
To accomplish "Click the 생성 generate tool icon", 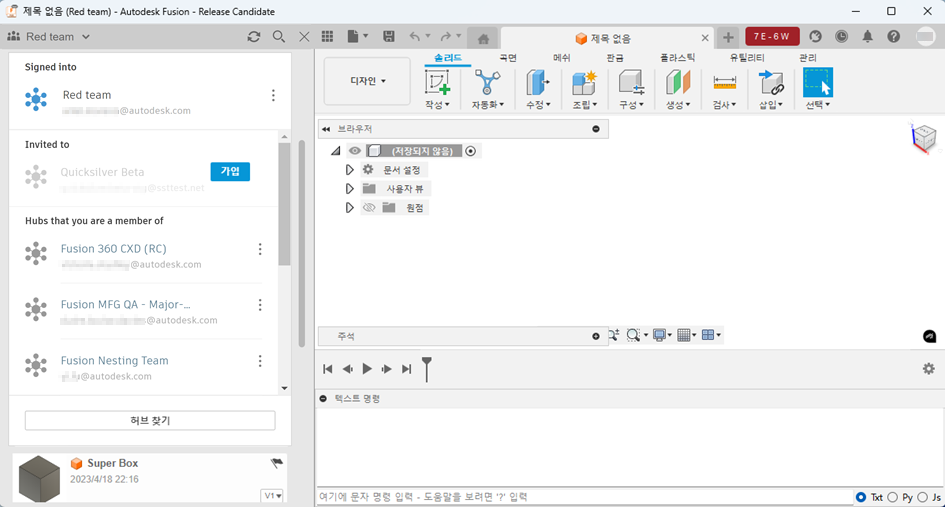I will click(677, 83).
